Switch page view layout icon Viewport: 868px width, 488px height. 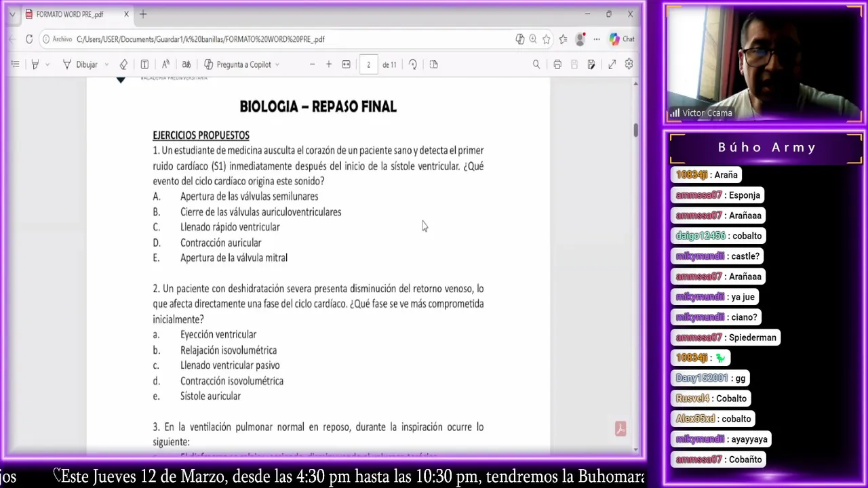(x=434, y=64)
